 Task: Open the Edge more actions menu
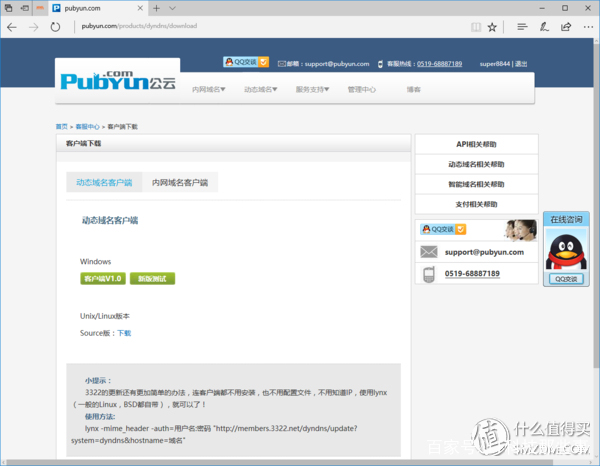[x=586, y=26]
